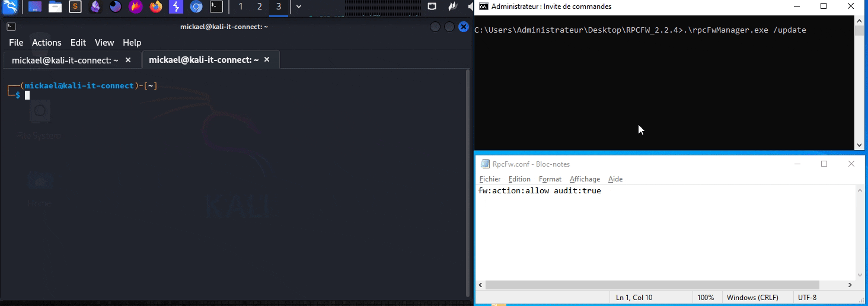Open the terminal emulator launcher in panel
Image resolution: width=868 pixels, height=306 pixels.
(217, 7)
